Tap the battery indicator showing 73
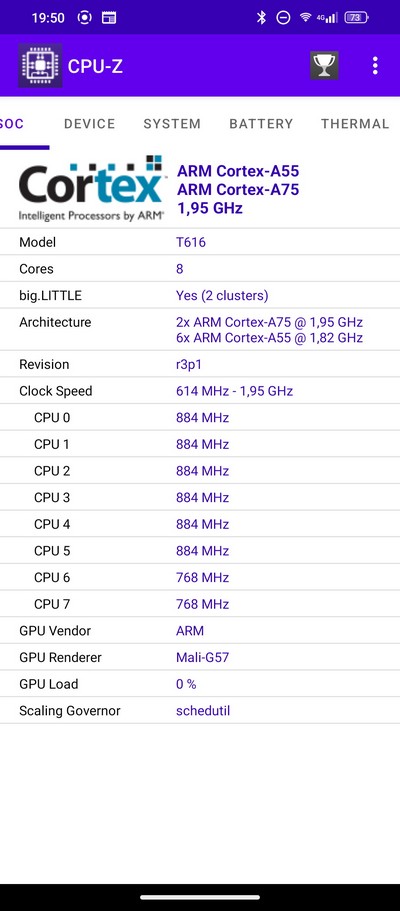 pyautogui.click(x=356, y=17)
